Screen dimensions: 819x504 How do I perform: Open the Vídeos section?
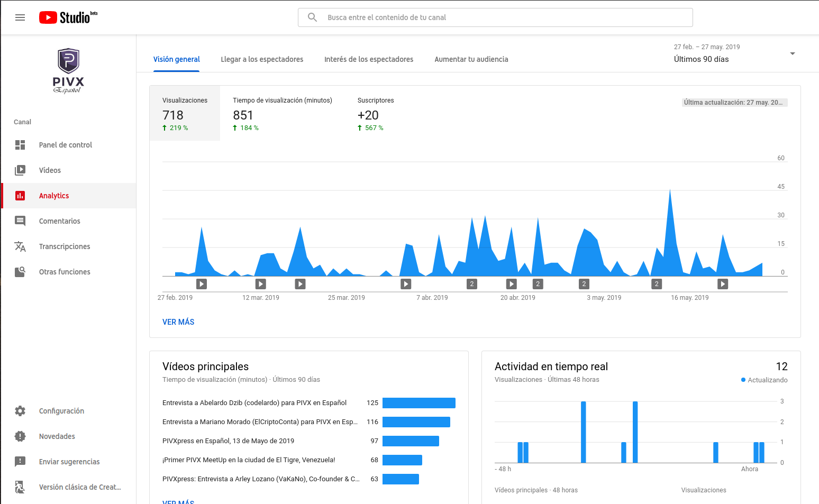click(50, 170)
